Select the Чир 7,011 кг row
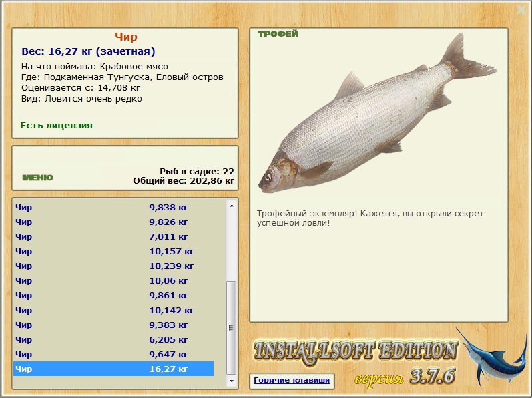The image size is (532, 398). pos(113,237)
